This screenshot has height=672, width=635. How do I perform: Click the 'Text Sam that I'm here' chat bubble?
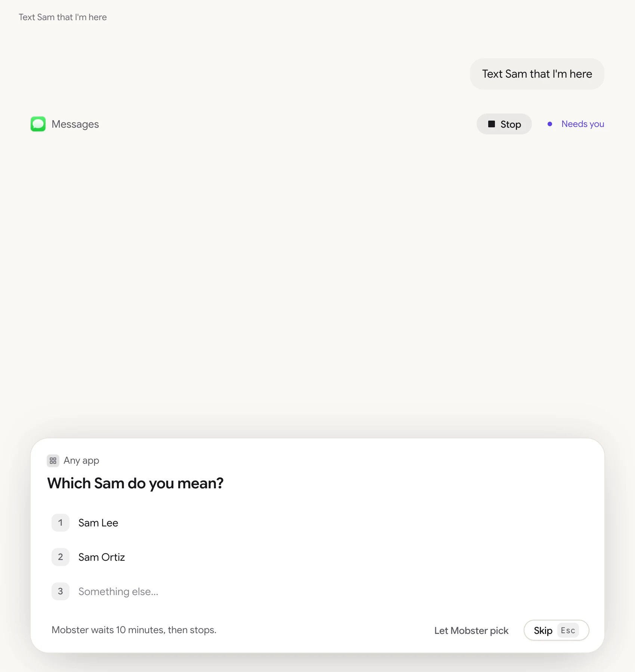[537, 74]
